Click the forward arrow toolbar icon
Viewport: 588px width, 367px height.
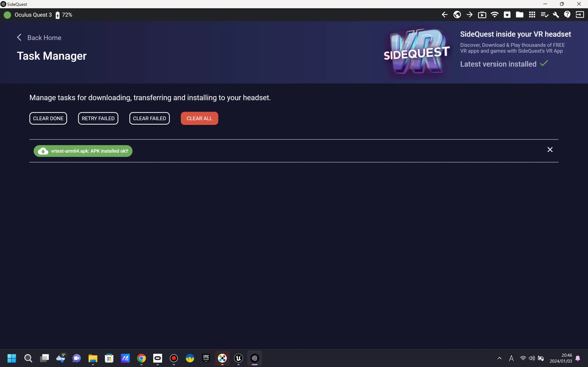click(469, 15)
